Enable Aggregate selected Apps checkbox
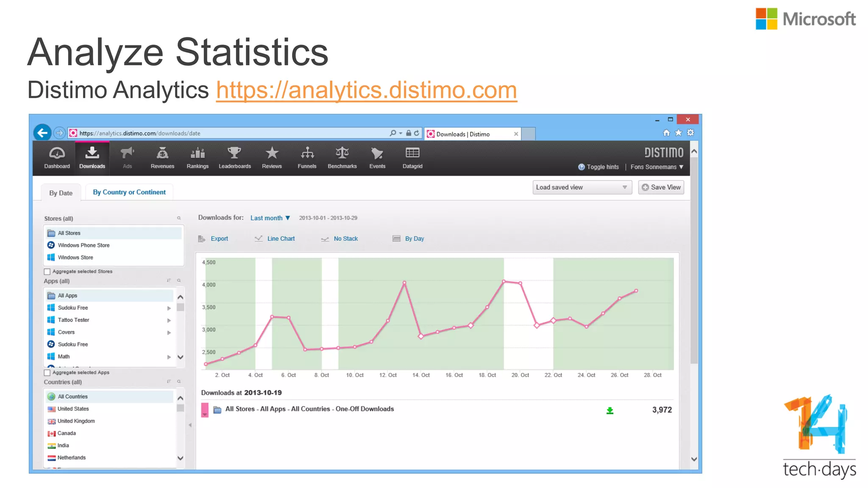Image resolution: width=868 pixels, height=488 pixels. click(x=47, y=373)
